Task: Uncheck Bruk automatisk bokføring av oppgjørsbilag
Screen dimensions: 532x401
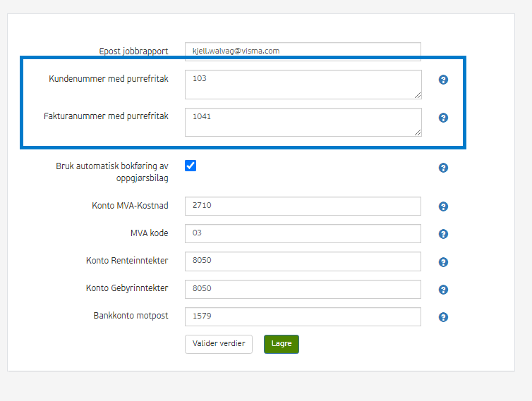Action: [x=191, y=166]
